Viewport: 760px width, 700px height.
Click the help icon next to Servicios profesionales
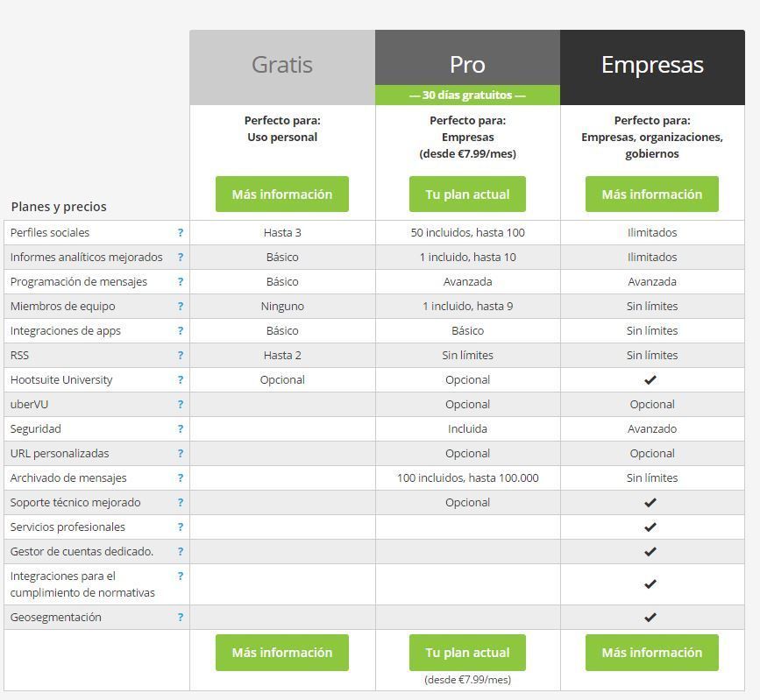pyautogui.click(x=181, y=527)
